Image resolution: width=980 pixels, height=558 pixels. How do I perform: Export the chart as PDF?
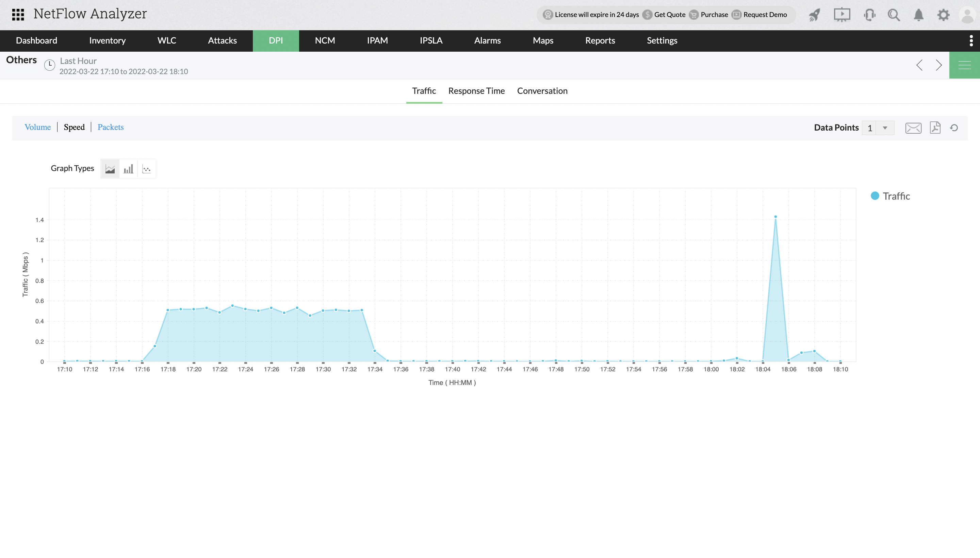coord(935,128)
